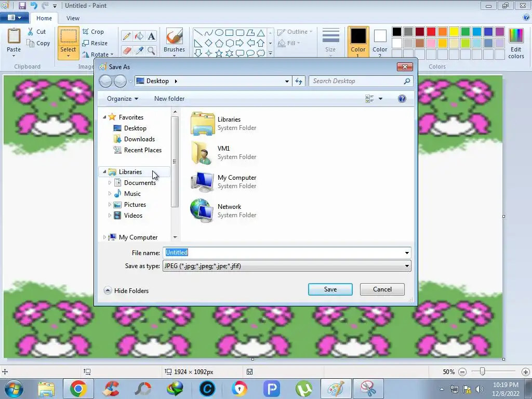Select Downloads under Favorites
Viewport: 532px width, 399px height.
tap(139, 139)
